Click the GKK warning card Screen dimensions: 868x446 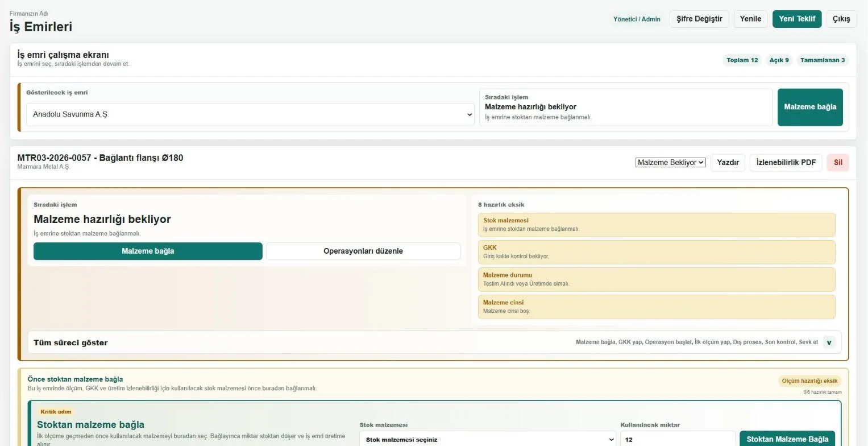[657, 252]
